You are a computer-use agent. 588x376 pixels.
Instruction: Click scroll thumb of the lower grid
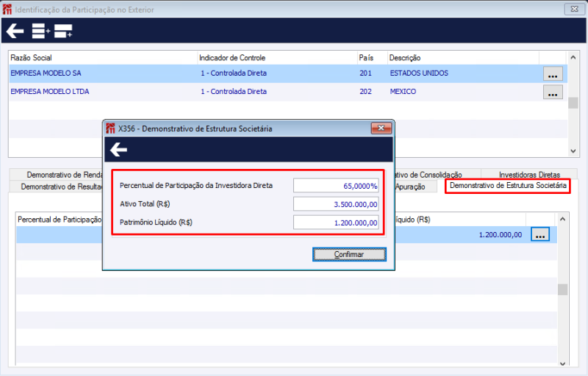coord(562,289)
